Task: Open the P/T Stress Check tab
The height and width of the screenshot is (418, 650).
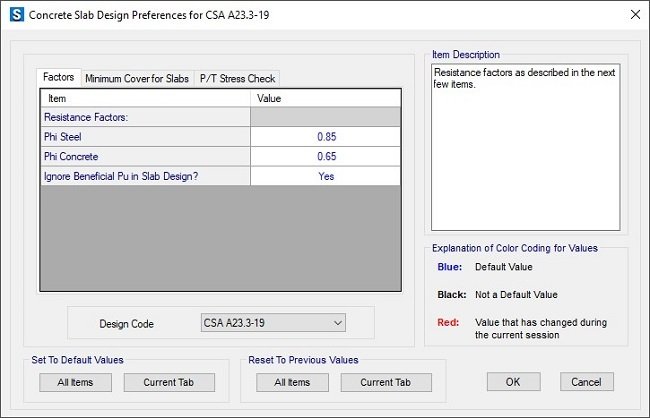Action: [237, 78]
